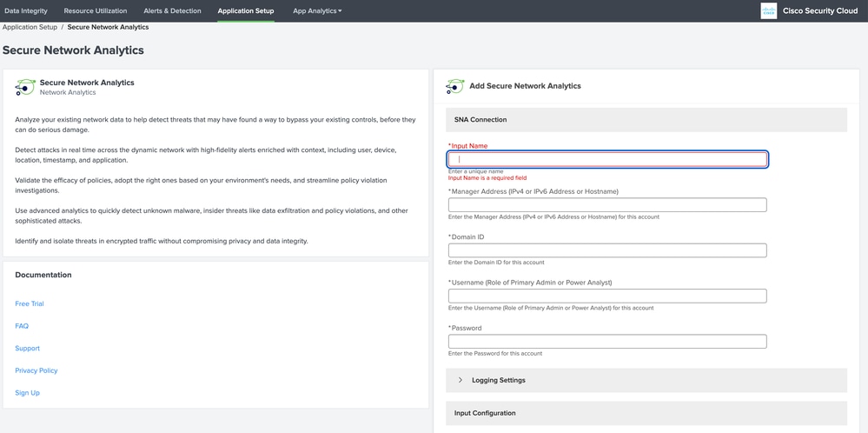Click 'Enter the Password for this account' hint

coord(495,353)
